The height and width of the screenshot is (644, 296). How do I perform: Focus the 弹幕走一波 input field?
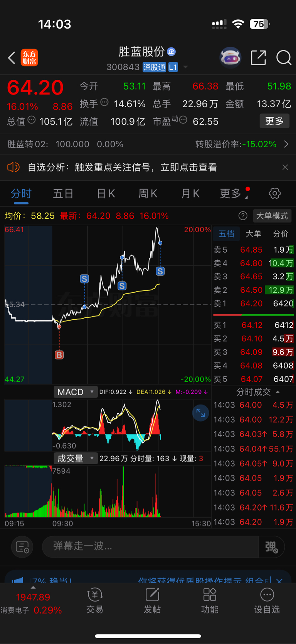tap(150, 547)
